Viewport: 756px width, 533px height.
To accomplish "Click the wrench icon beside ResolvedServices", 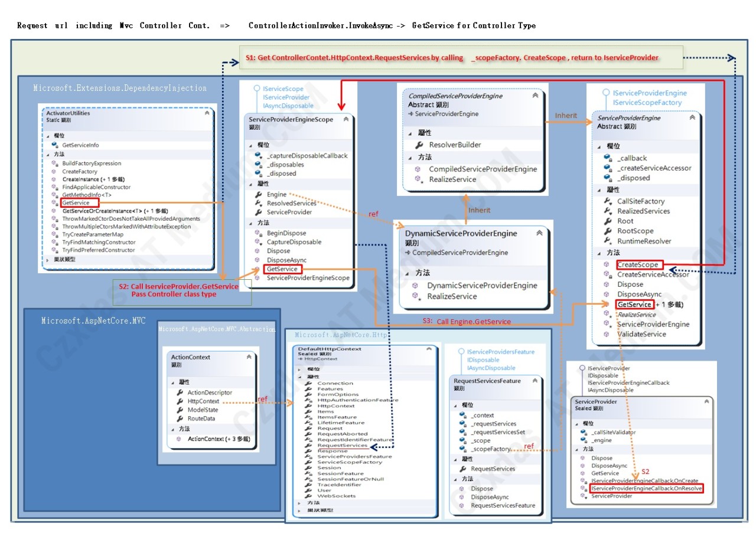I will coord(258,203).
